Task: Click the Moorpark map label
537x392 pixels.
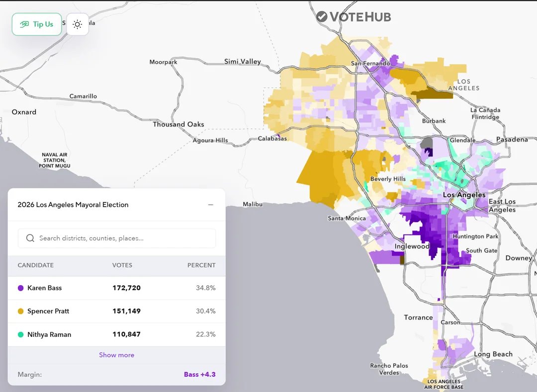Action: tap(164, 62)
